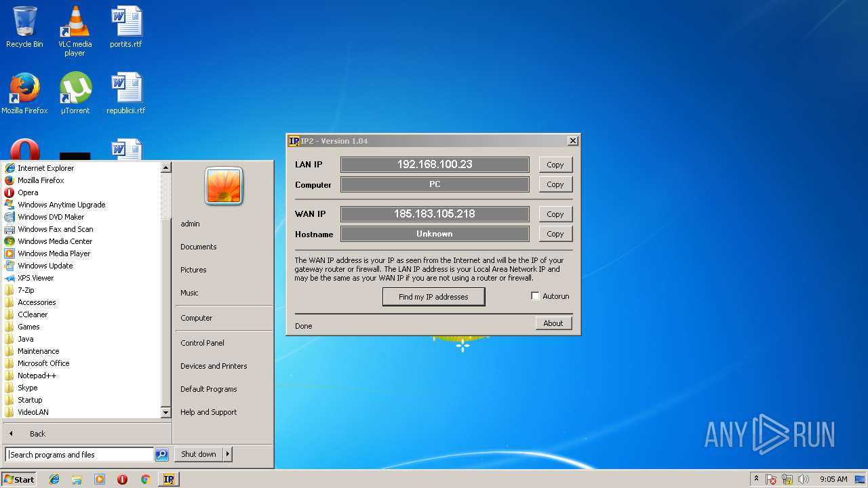Select the republicii.rtf desktop file

tap(126, 94)
